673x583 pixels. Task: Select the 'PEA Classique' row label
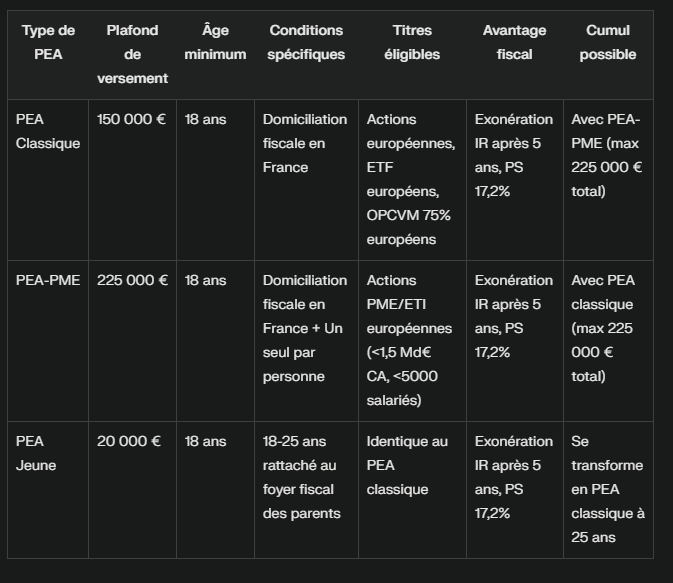48,180
